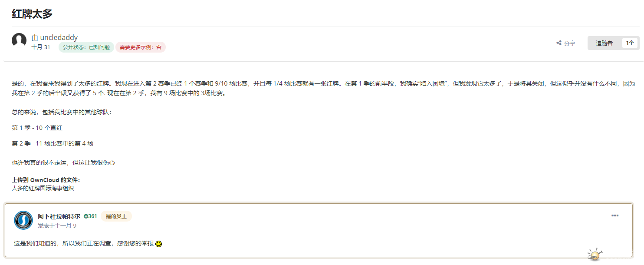Viewport: 644px width, 265px height.
Task: Click the 十月 31 post date
Action: pos(41,47)
